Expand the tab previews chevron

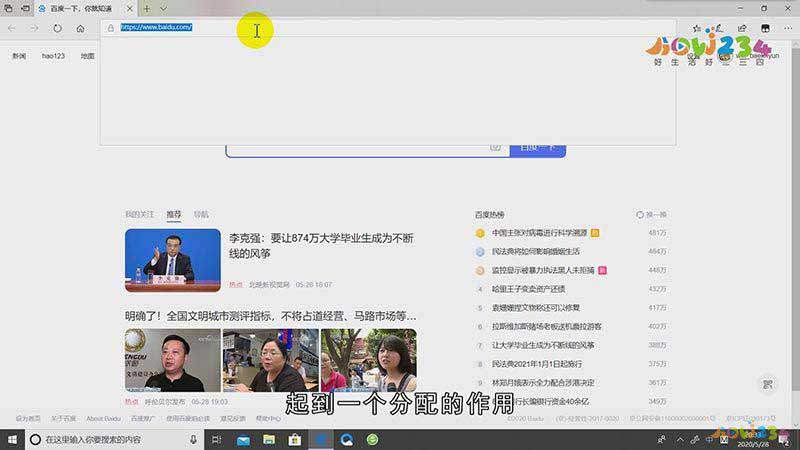pos(163,9)
